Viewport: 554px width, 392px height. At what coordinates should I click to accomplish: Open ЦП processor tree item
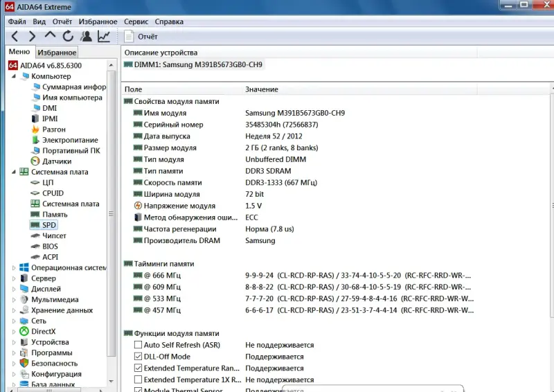point(42,182)
